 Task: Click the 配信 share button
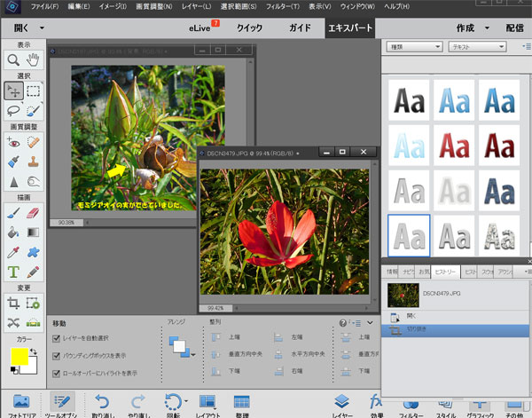click(516, 28)
